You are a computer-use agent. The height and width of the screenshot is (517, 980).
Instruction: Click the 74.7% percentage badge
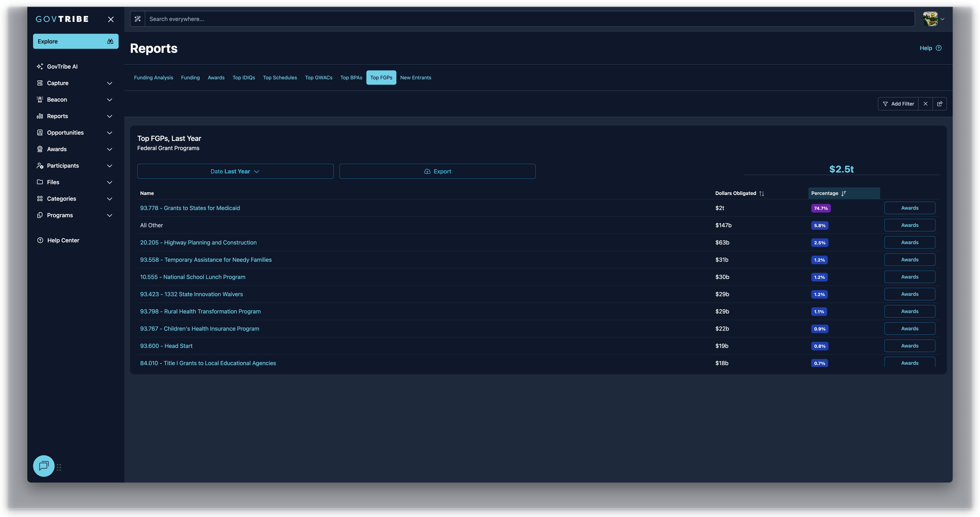click(x=821, y=208)
